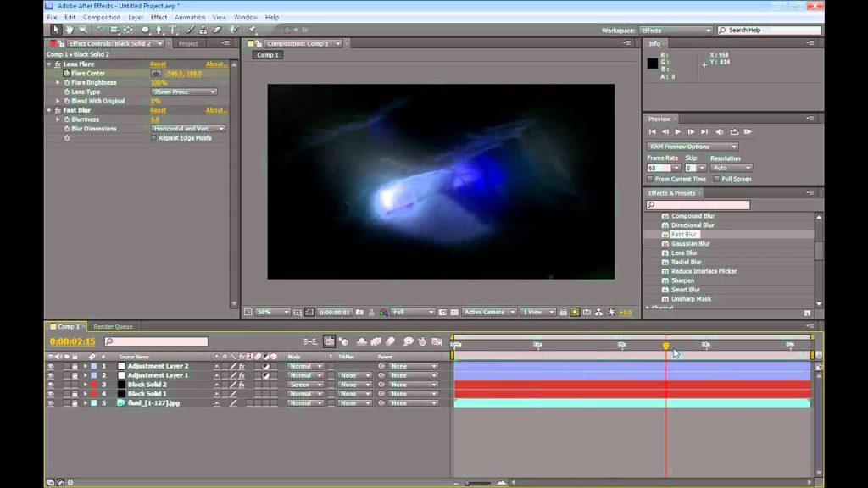Screen dimensions: 868x488
Task: Select the Rotation tool
Action: [x=100, y=30]
